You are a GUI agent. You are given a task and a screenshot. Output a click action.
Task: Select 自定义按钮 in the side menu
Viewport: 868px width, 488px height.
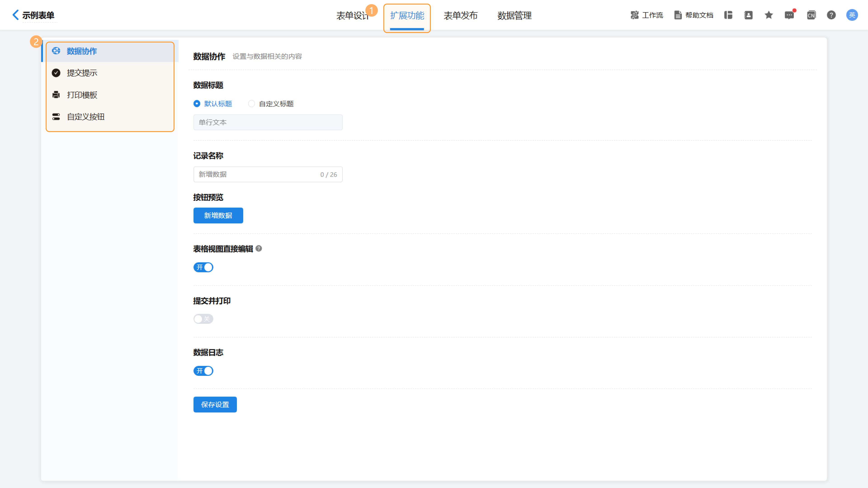tap(110, 117)
